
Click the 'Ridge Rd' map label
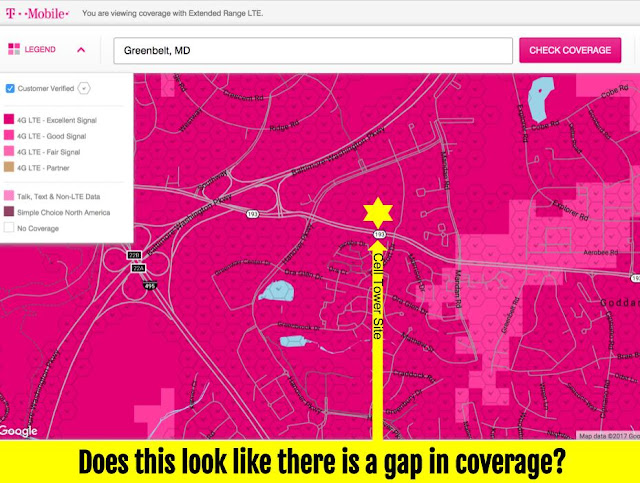pyautogui.click(x=284, y=126)
